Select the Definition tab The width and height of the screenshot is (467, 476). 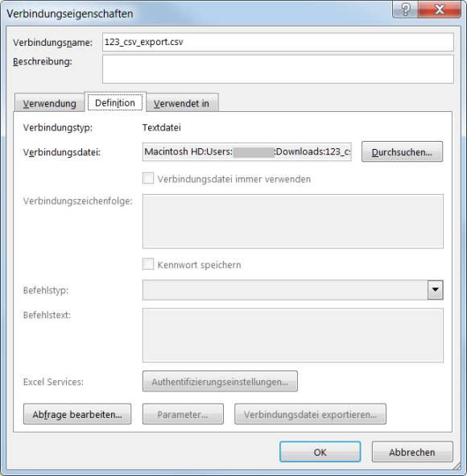click(115, 102)
